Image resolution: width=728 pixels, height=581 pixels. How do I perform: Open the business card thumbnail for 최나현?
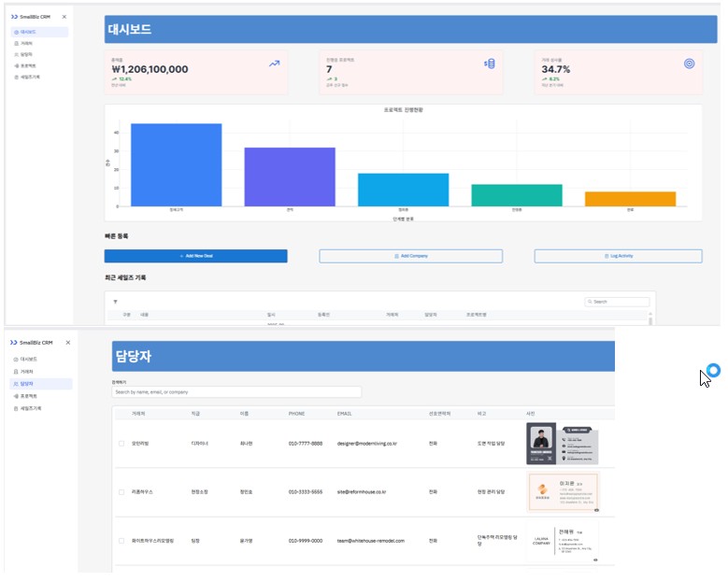pos(562,444)
